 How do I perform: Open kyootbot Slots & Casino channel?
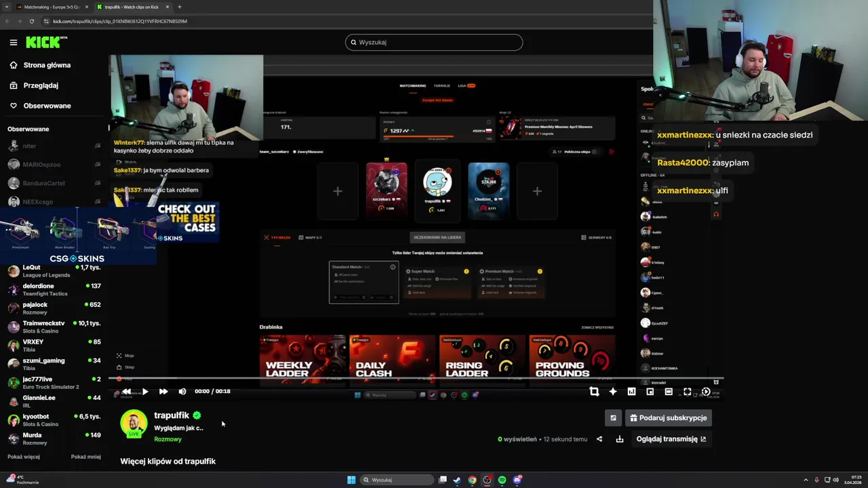(54, 420)
